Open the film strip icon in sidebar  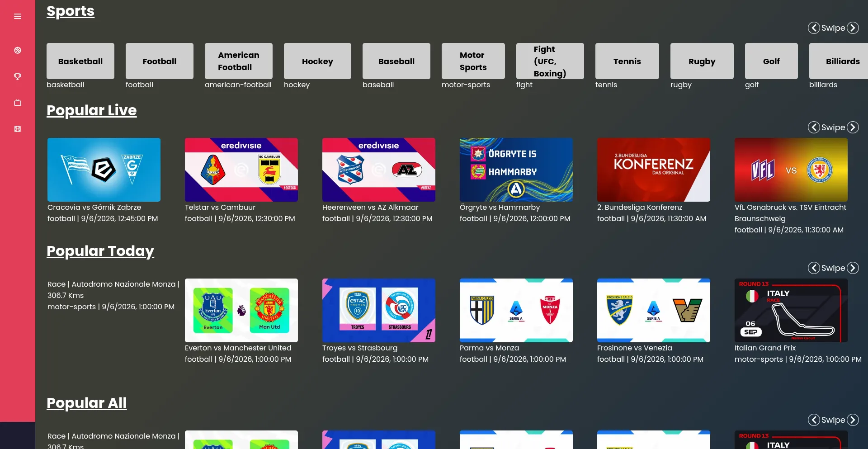18,129
